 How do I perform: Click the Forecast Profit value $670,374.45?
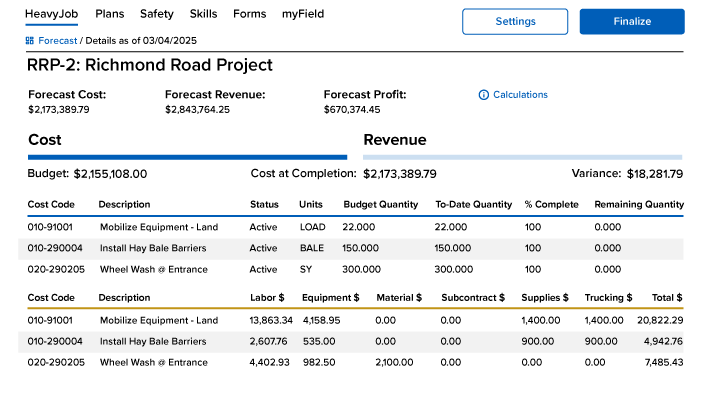tap(352, 109)
